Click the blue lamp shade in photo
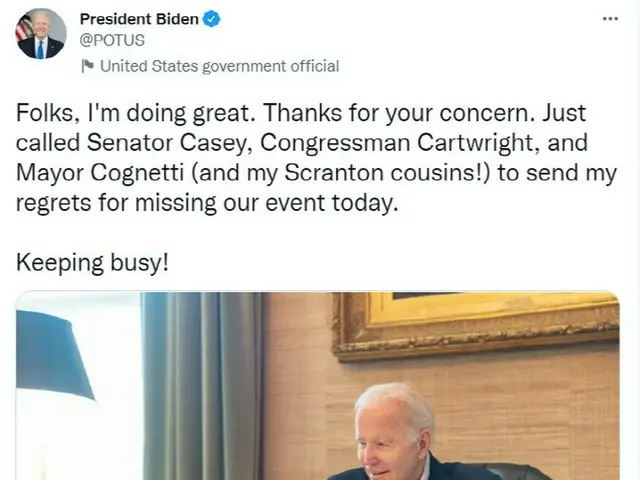640x480 pixels. coord(54,353)
